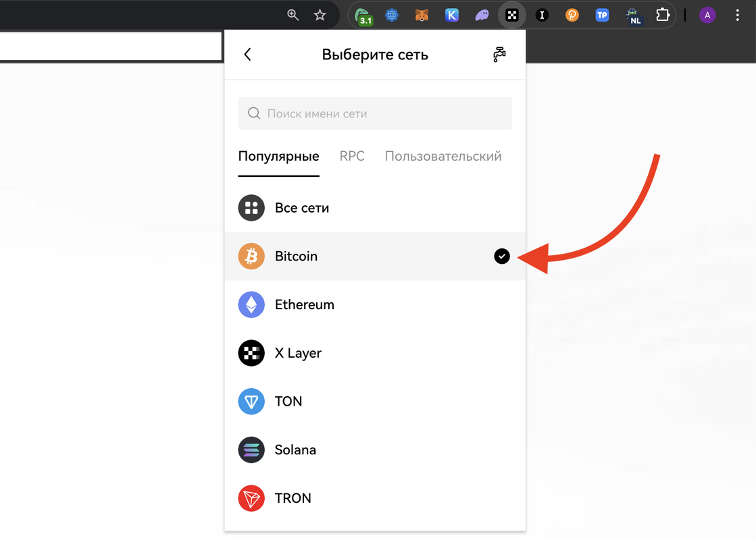Open the orange P extension icon
The height and width of the screenshot is (540, 756).
[x=572, y=16]
